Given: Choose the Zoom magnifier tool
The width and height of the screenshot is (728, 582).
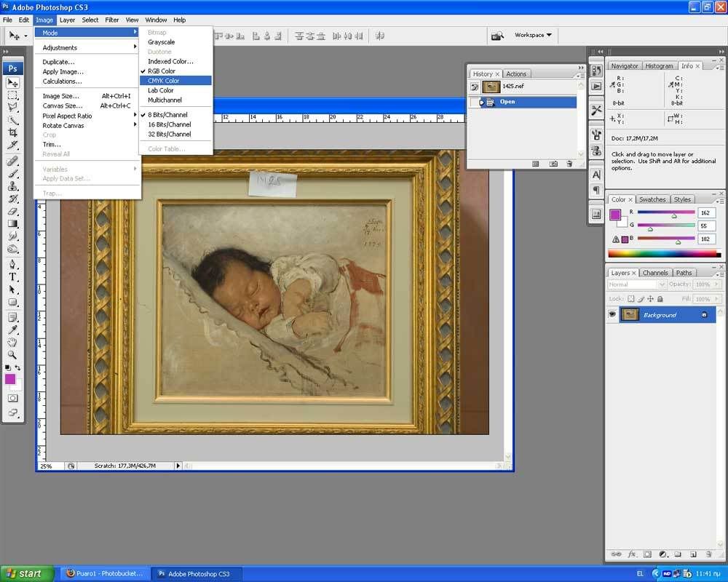Looking at the screenshot, I should pos(13,355).
